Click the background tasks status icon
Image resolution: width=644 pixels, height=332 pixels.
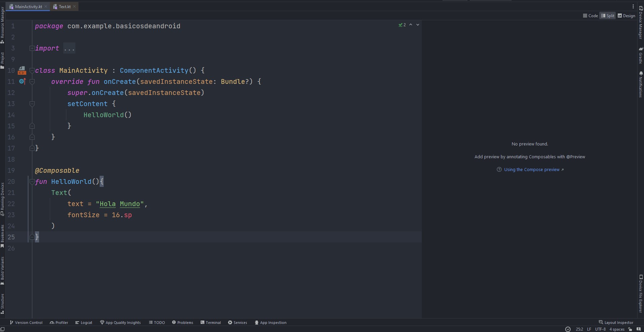[x=568, y=329]
